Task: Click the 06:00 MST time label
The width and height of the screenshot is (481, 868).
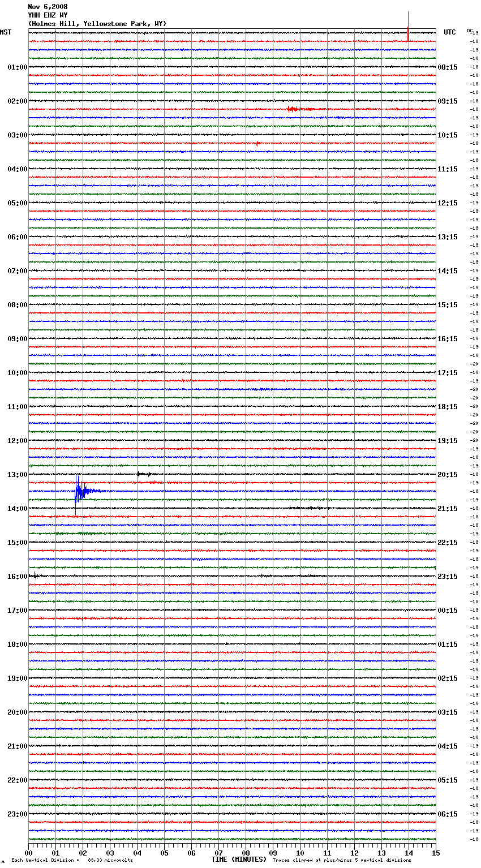Action: [18, 237]
